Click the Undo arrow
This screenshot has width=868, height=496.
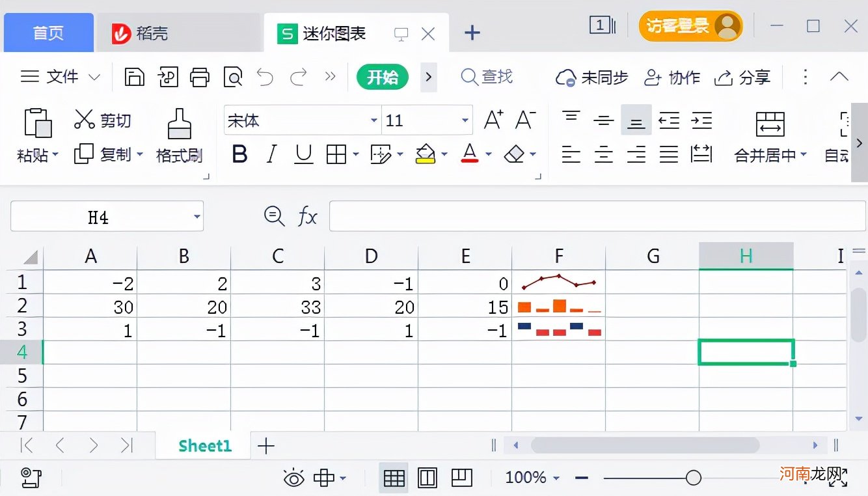pyautogui.click(x=265, y=77)
